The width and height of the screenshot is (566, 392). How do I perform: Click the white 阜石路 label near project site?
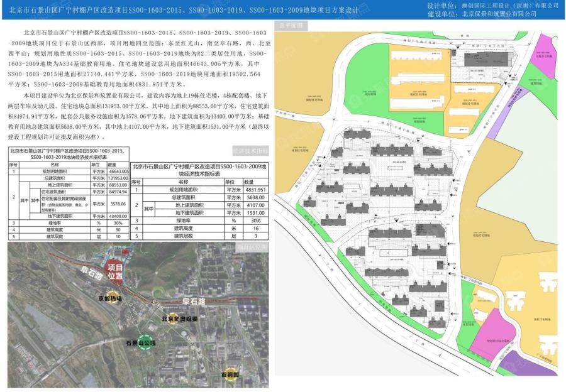[91, 275]
